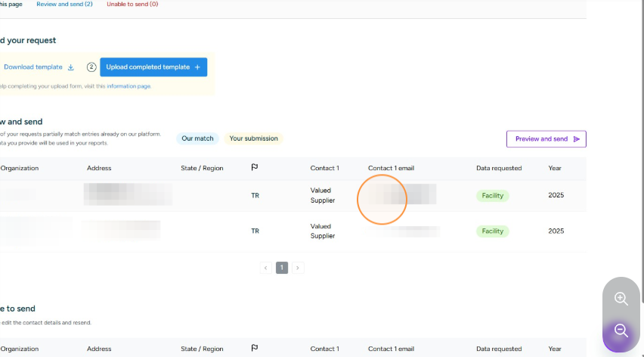Click the 2025 year value in the first row

coord(556,195)
